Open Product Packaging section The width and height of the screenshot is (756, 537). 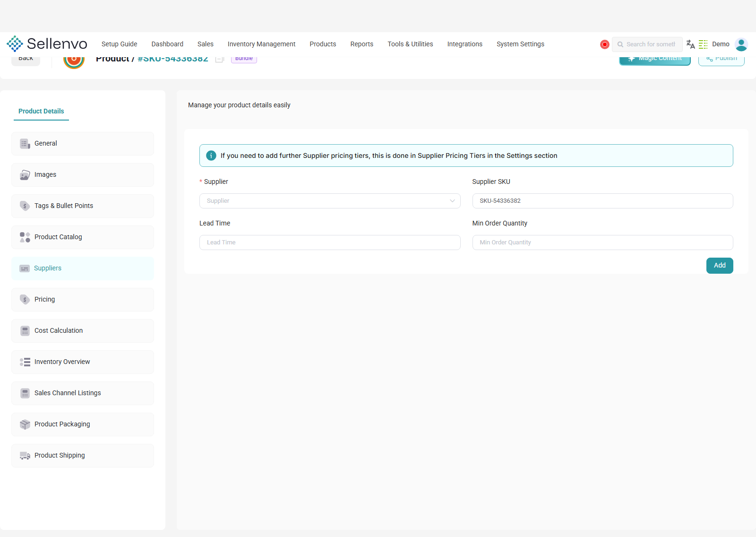click(x=83, y=424)
